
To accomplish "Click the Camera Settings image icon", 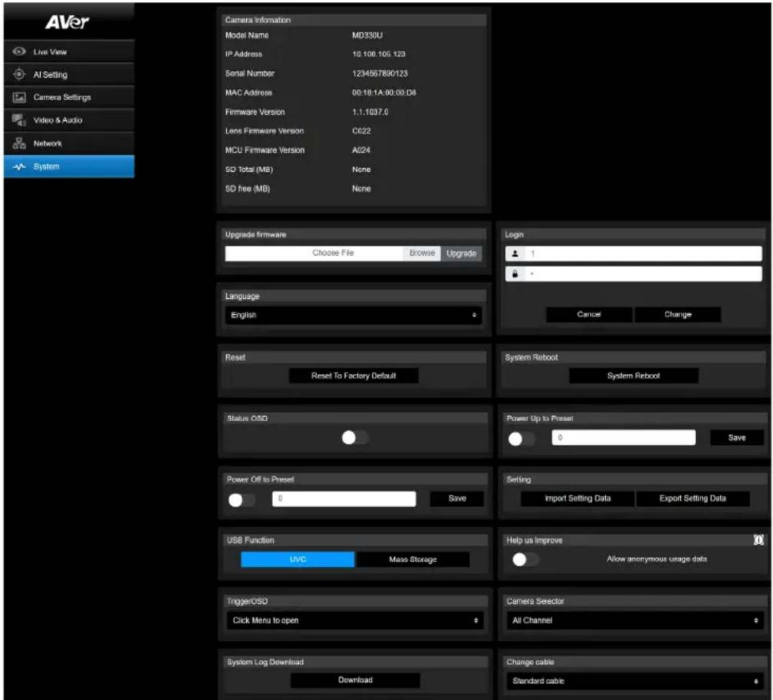I will point(19,97).
